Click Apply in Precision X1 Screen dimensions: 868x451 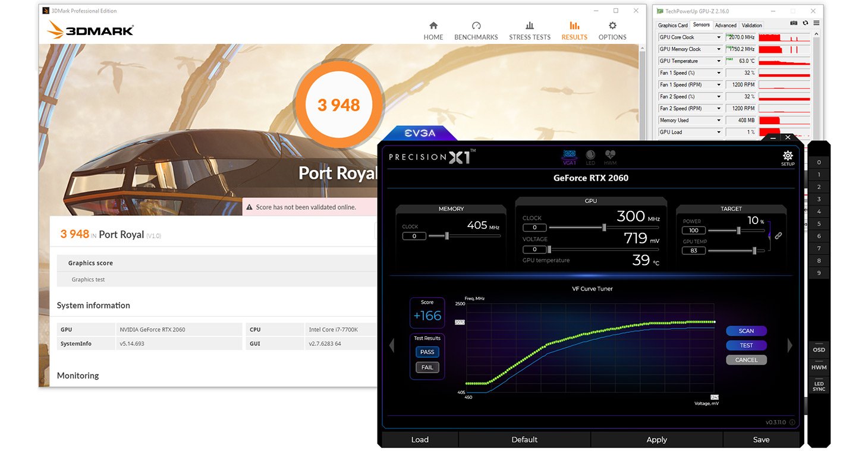[656, 440]
